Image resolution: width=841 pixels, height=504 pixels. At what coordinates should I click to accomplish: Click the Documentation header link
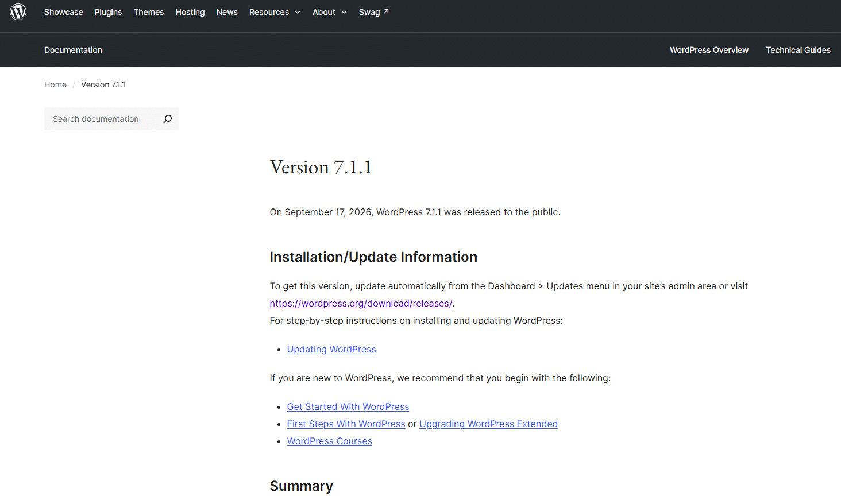[x=73, y=50]
